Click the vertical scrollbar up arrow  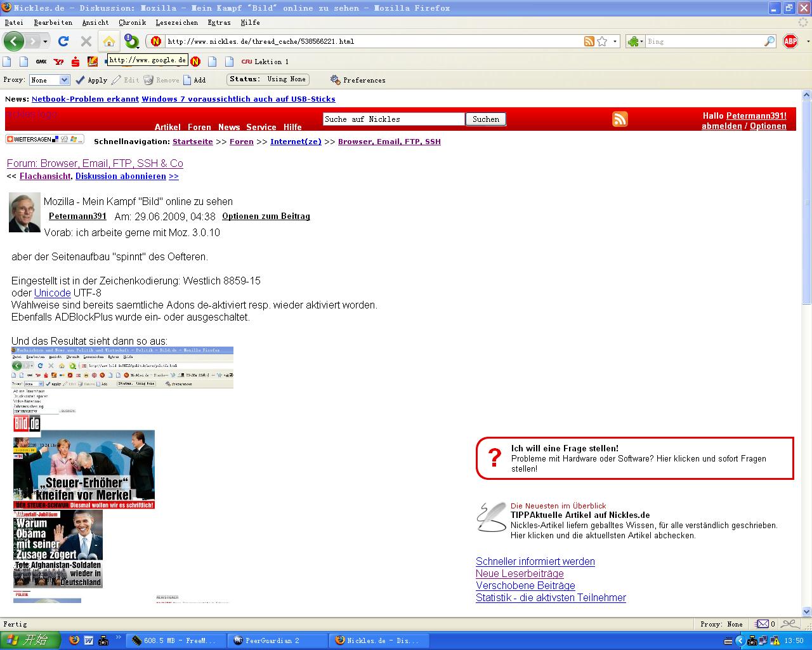[807, 95]
